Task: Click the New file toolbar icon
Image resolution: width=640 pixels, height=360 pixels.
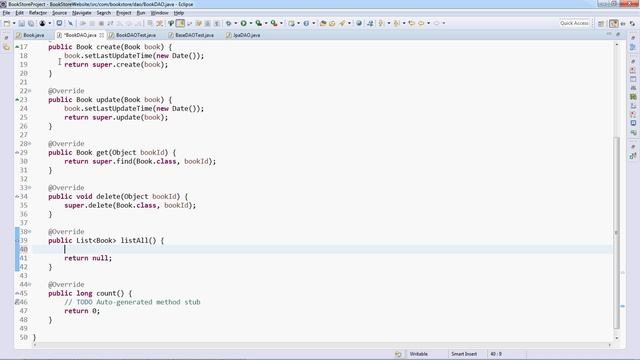Action: click(x=7, y=23)
